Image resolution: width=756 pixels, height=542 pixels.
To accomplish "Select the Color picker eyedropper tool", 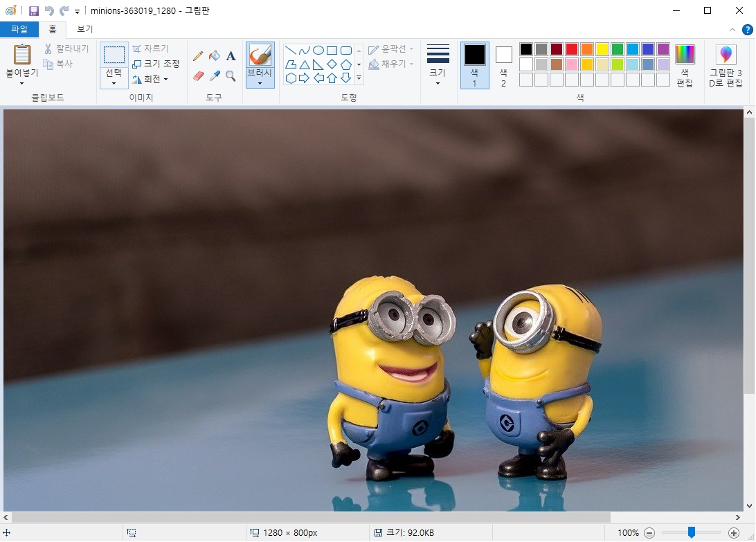I will tap(215, 75).
